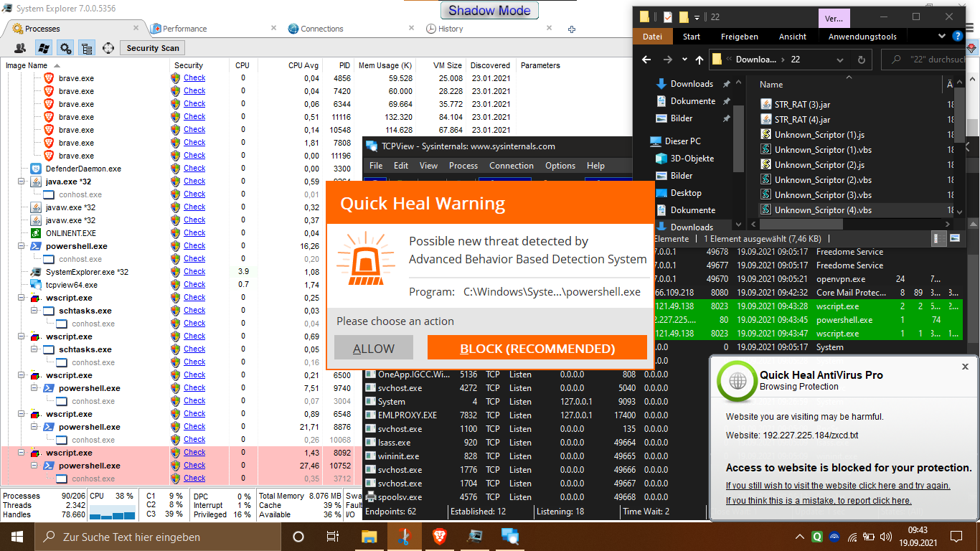Add a new System Explorer tab
The width and height of the screenshot is (980, 551).
(572, 29)
